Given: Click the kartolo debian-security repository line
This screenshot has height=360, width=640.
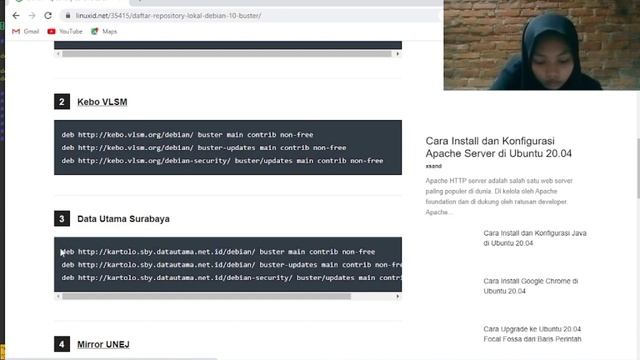Looking at the screenshot, I should [x=231, y=278].
